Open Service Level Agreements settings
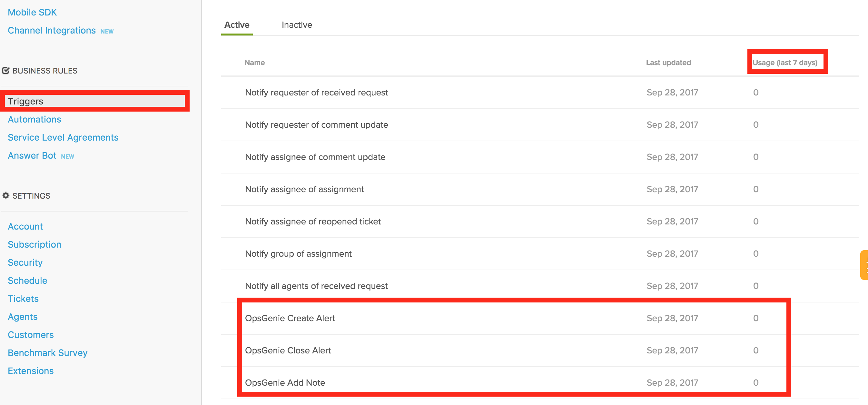 coord(63,137)
